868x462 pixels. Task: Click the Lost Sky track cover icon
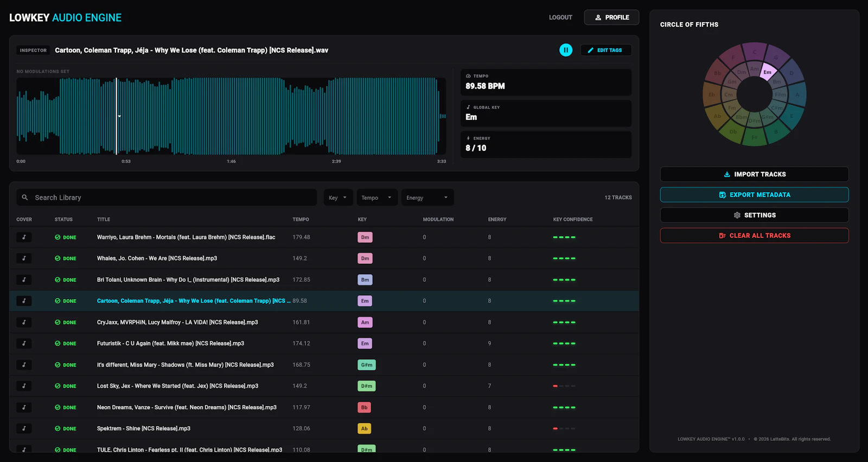pos(24,386)
